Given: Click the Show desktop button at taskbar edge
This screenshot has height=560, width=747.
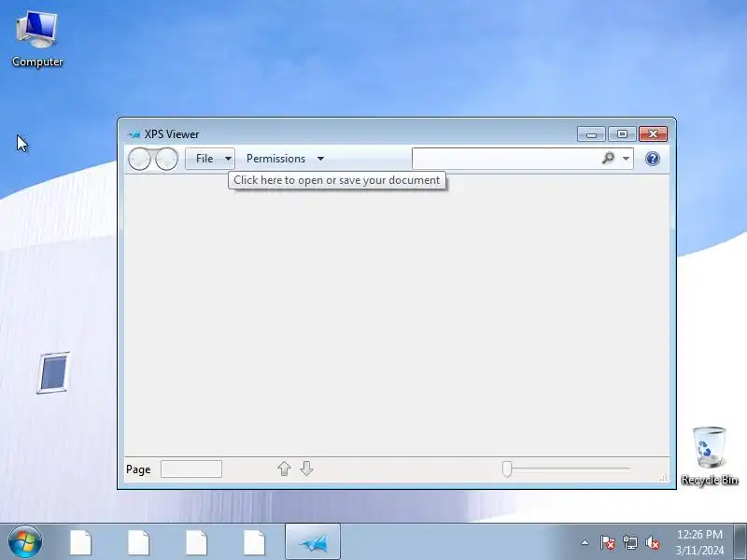Looking at the screenshot, I should pyautogui.click(x=740, y=542).
